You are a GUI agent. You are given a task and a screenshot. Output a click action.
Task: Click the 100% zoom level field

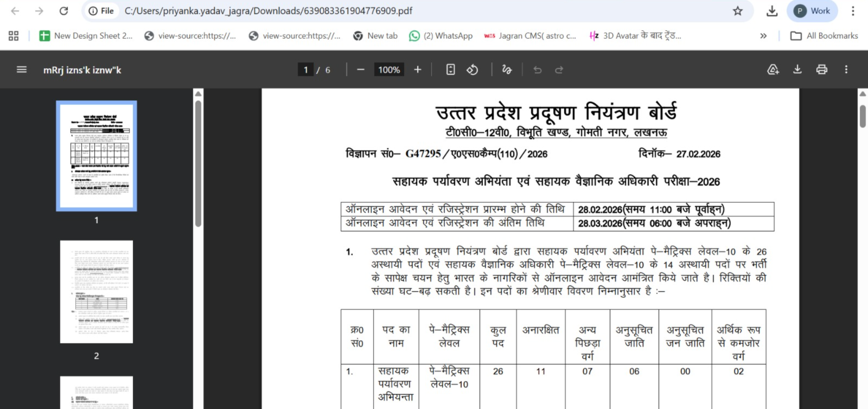[x=389, y=70]
